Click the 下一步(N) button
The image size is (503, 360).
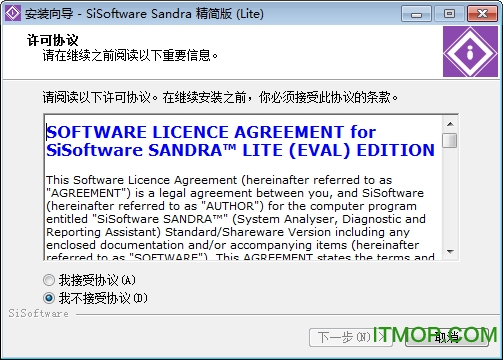pyautogui.click(x=351, y=337)
